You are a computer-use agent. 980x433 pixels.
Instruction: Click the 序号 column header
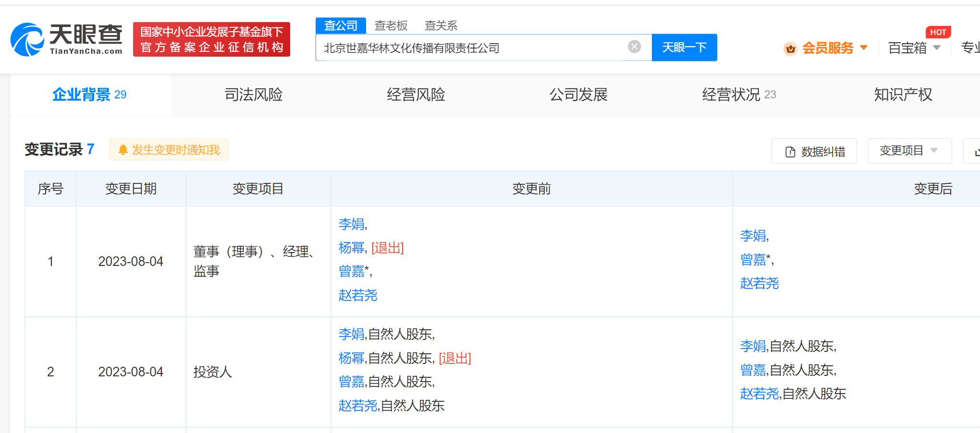(x=50, y=189)
